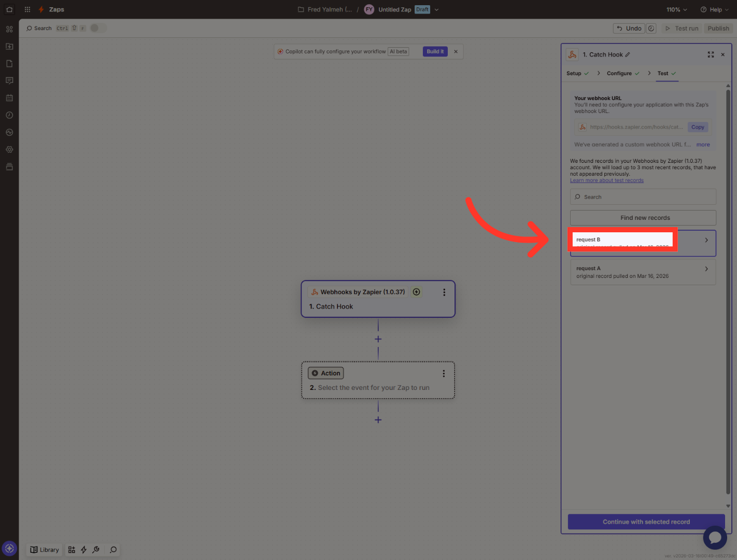Click the circled plus badge on Webhooks step

pyautogui.click(x=416, y=292)
